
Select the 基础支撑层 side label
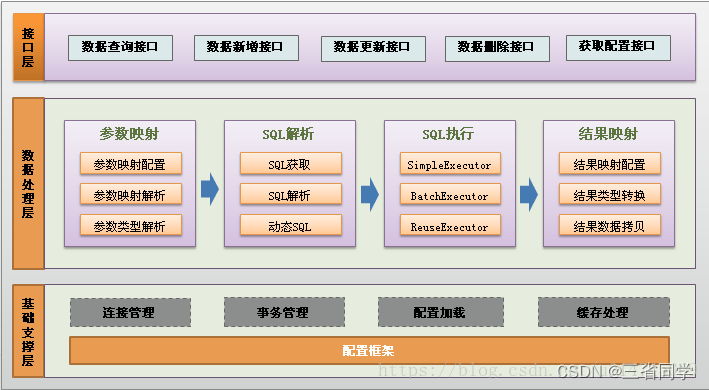click(28, 331)
